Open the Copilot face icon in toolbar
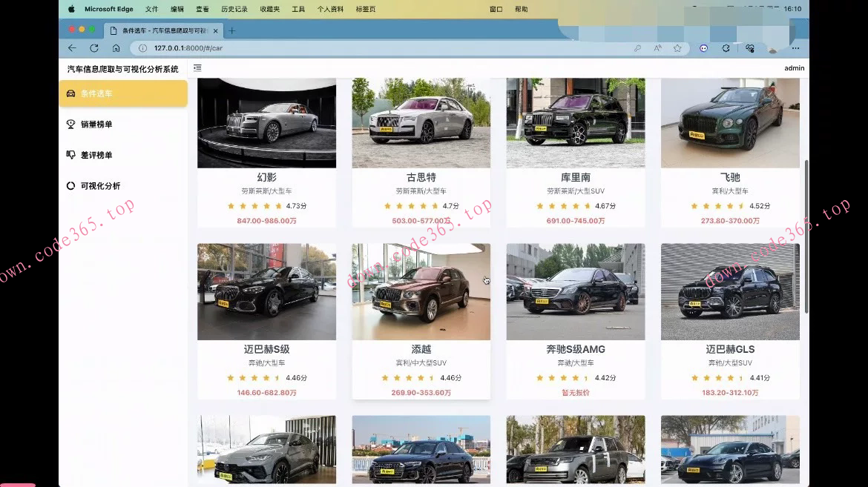 coord(703,48)
